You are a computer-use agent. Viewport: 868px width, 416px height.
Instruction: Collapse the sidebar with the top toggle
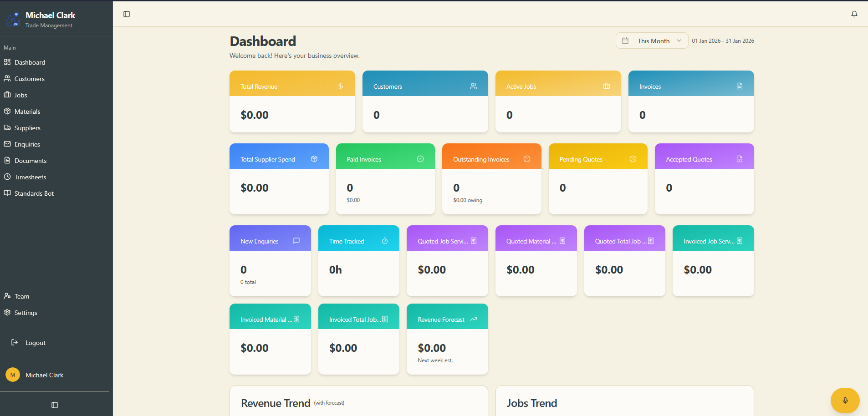coord(126,14)
